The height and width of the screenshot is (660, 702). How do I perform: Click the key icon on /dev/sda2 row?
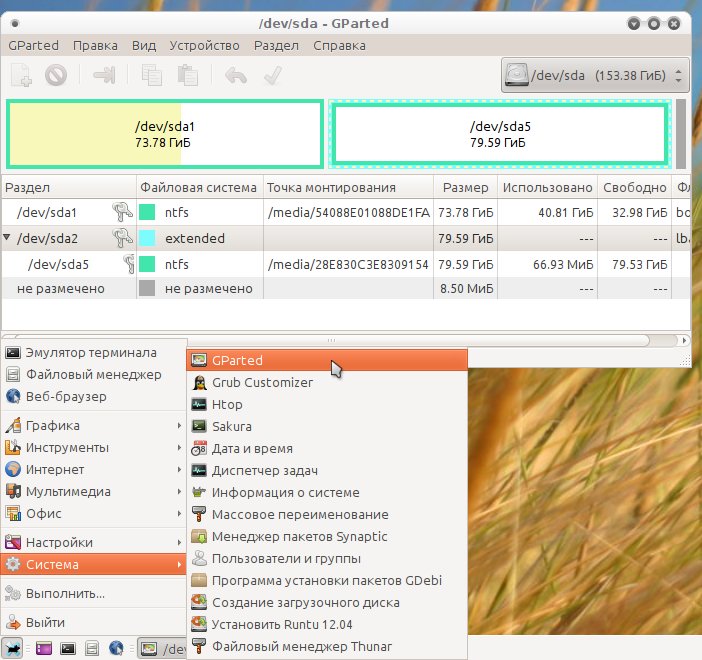click(122, 238)
